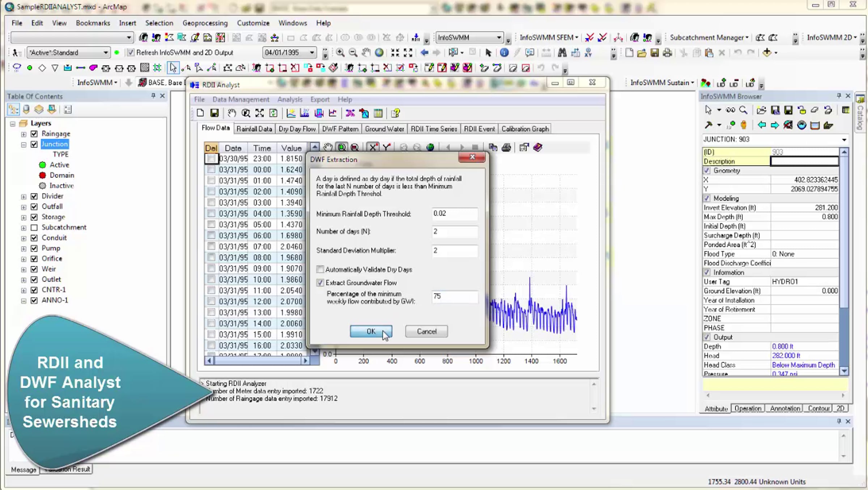The width and height of the screenshot is (868, 490).
Task: Open the InfoSWMM Sustain dropdown menu
Action: (x=662, y=83)
